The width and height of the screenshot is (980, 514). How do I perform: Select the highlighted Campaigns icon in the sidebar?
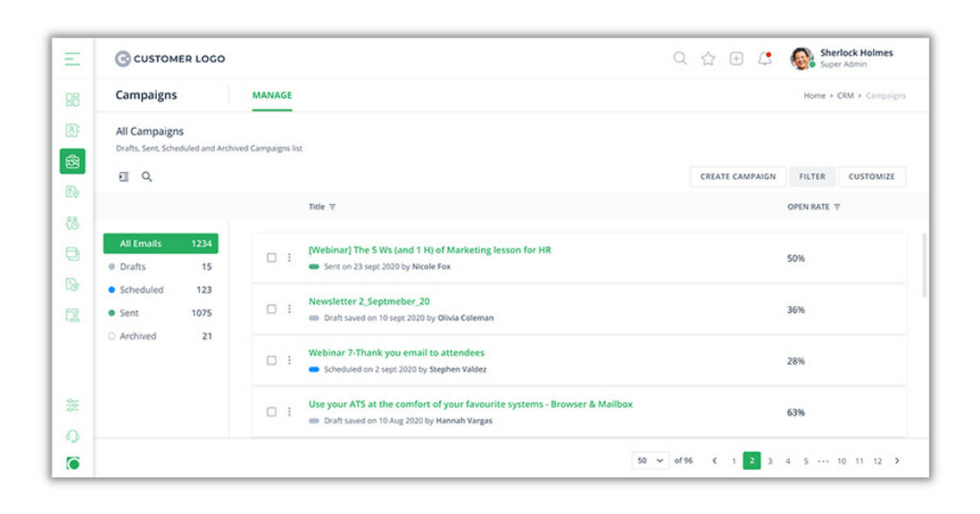72,161
